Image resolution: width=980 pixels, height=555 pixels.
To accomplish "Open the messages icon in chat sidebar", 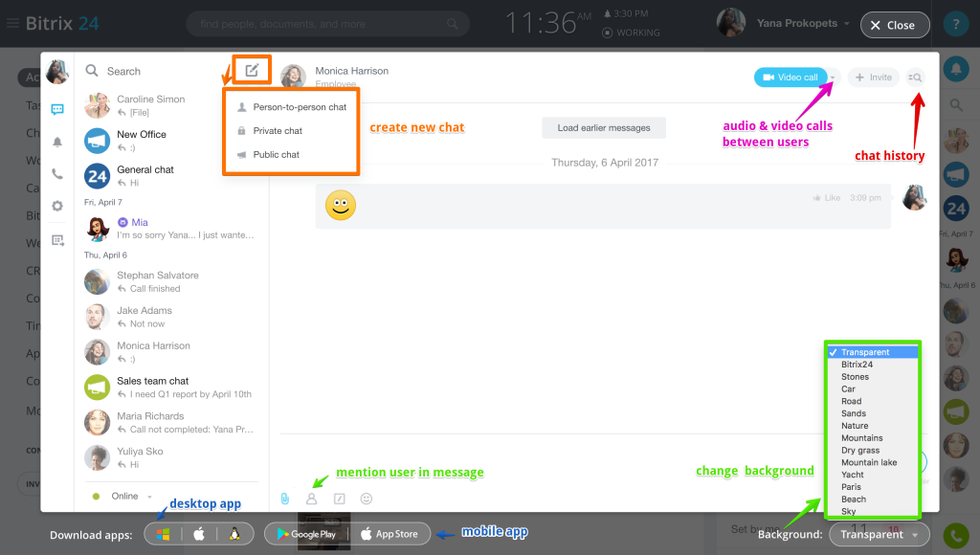I will coord(57,109).
